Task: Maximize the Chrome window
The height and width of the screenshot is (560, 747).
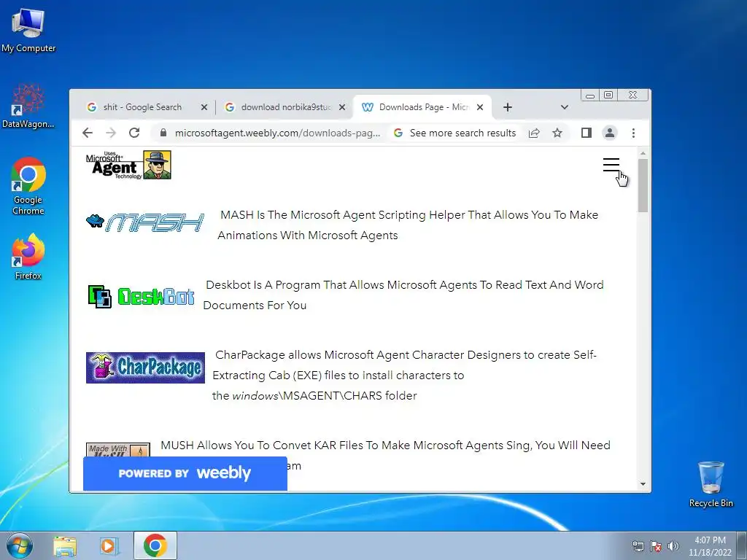Action: coord(608,96)
